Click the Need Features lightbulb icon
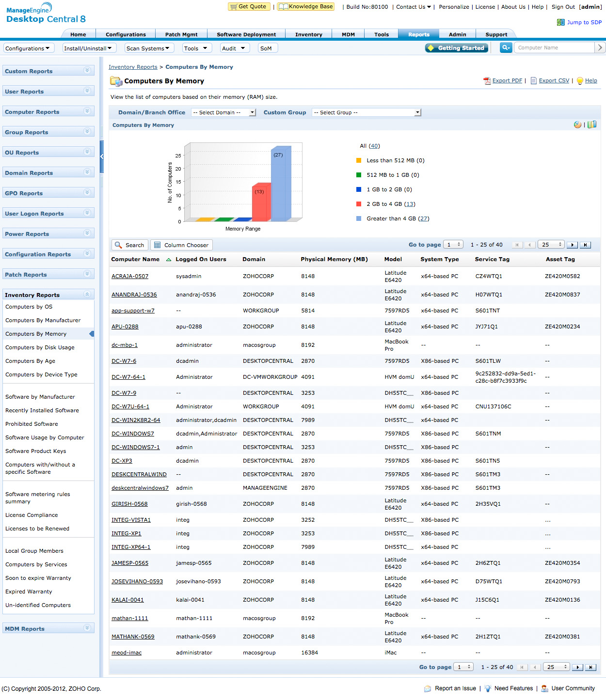Image resolution: width=606 pixels, height=700 pixels. click(488, 688)
